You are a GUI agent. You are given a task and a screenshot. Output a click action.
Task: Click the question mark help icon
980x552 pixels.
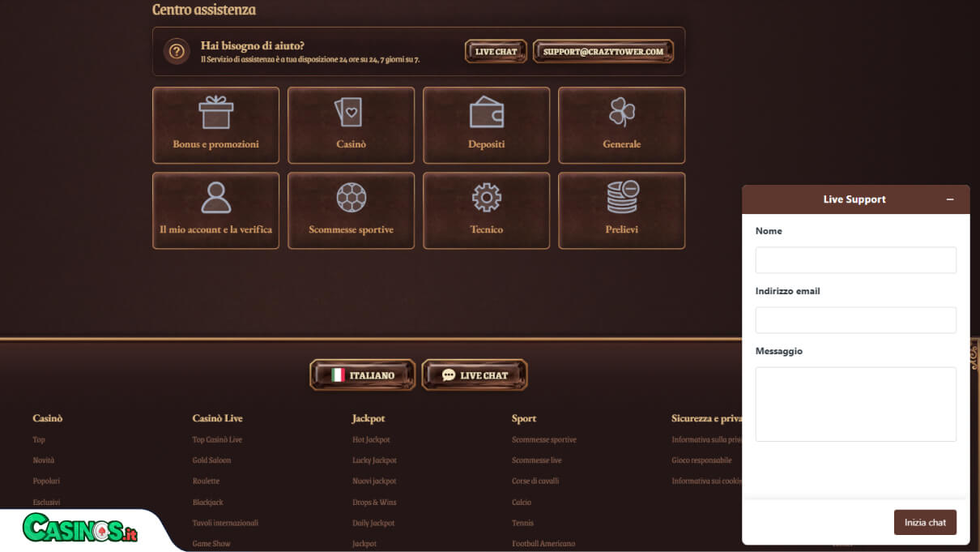pos(177,52)
